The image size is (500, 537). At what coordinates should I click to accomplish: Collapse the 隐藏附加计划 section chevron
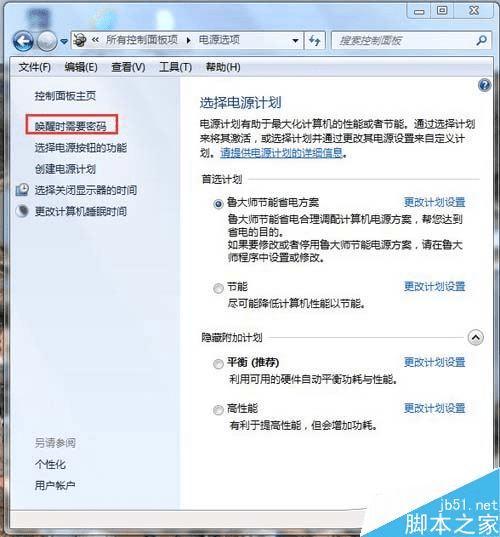tap(476, 338)
